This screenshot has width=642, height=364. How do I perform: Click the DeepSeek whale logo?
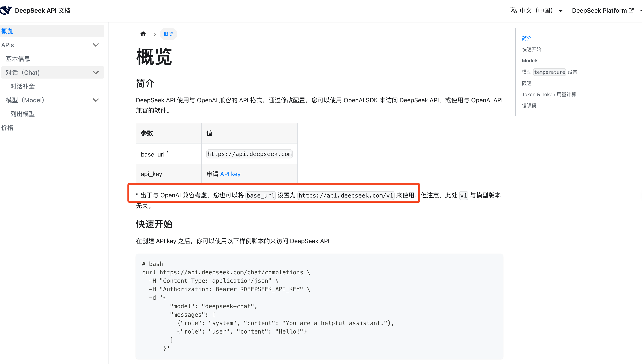(x=6, y=10)
